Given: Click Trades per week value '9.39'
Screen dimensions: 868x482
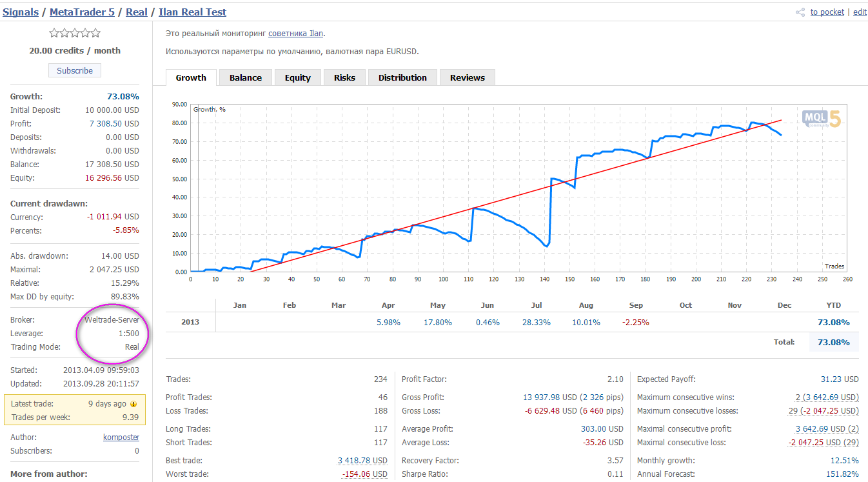Looking at the screenshot, I should tap(131, 417).
